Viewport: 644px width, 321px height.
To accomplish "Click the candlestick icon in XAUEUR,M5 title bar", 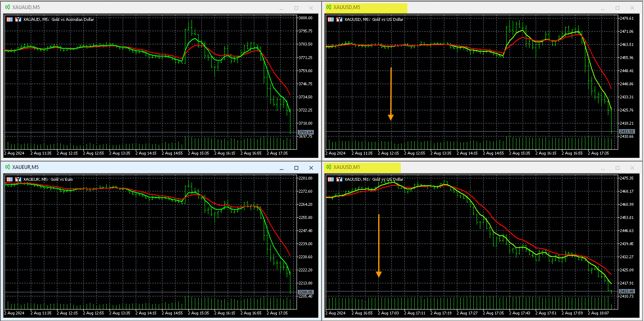I will pyautogui.click(x=7, y=167).
